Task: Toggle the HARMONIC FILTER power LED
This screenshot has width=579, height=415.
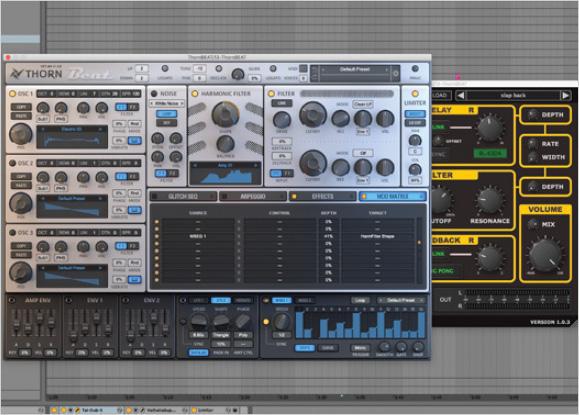Action: tap(195, 93)
